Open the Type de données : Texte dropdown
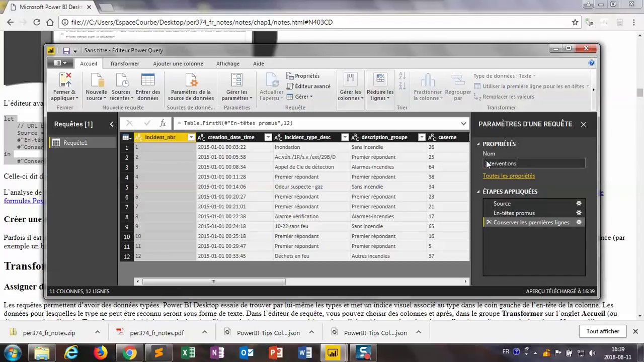 tap(504, 76)
